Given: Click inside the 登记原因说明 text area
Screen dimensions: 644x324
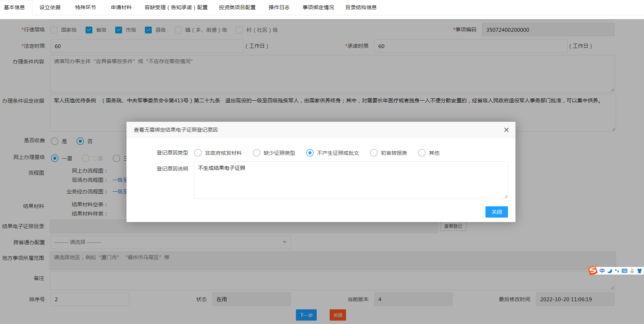Looking at the screenshot, I should 350,180.
